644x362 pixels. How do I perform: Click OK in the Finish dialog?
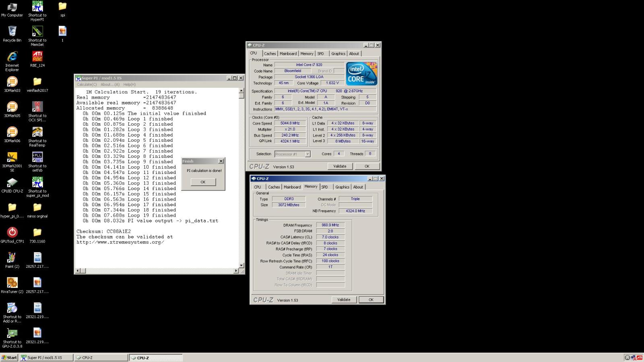203,182
